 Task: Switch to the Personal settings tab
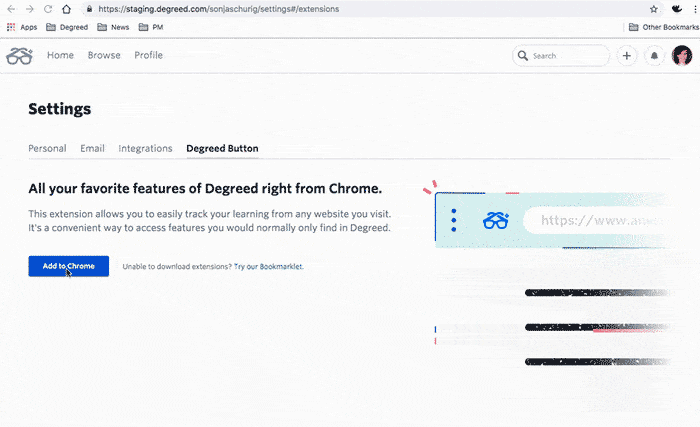click(47, 148)
